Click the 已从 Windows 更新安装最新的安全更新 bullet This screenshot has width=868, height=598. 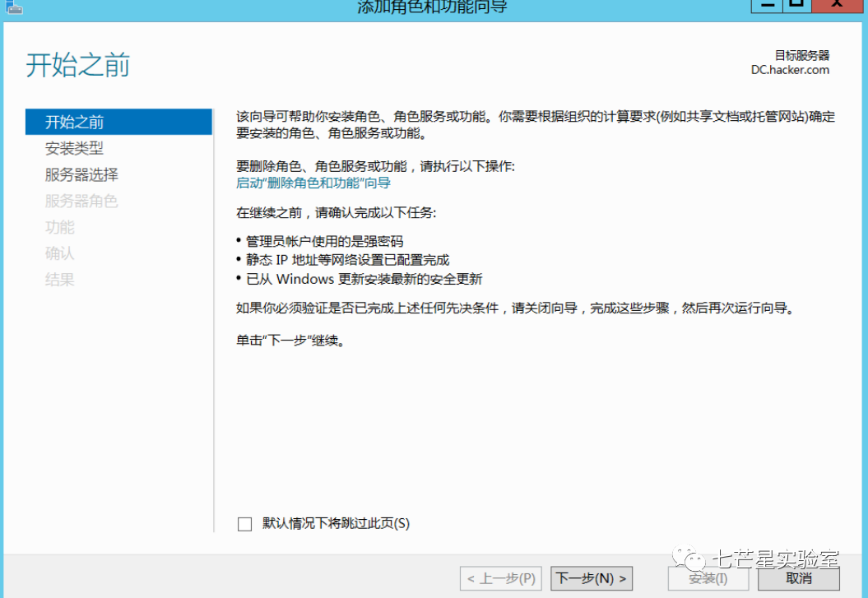364,279
